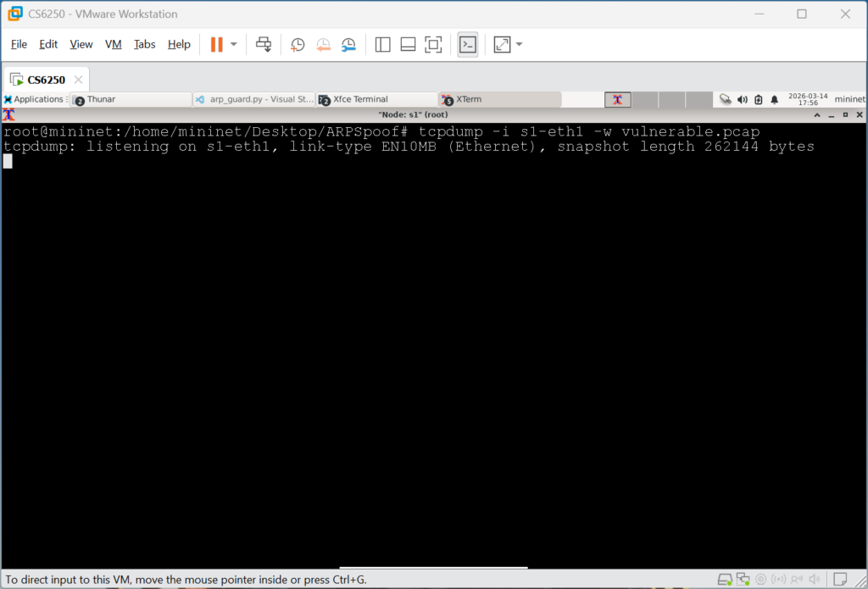Expand the stretch options dropdown arrow
The width and height of the screenshot is (868, 589).
pyautogui.click(x=520, y=44)
